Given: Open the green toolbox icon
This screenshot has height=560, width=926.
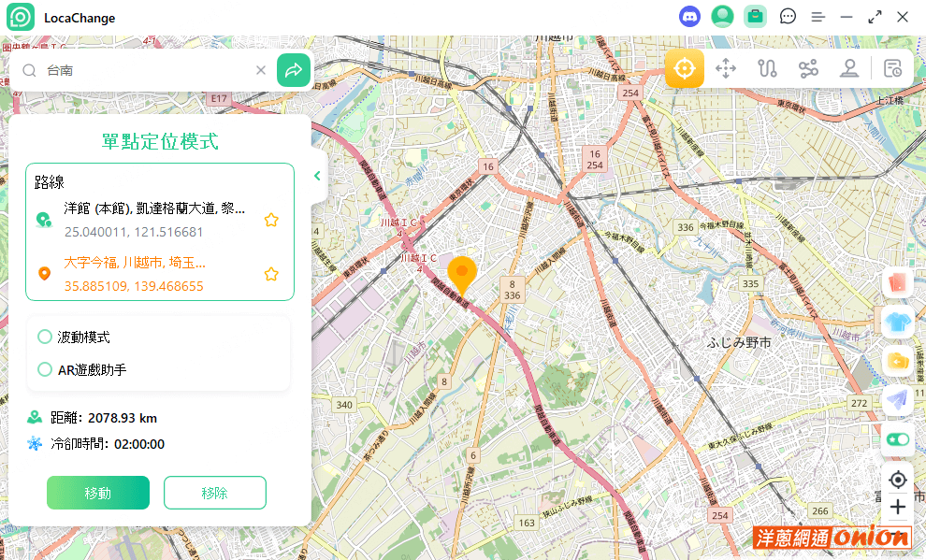Looking at the screenshot, I should 755,17.
